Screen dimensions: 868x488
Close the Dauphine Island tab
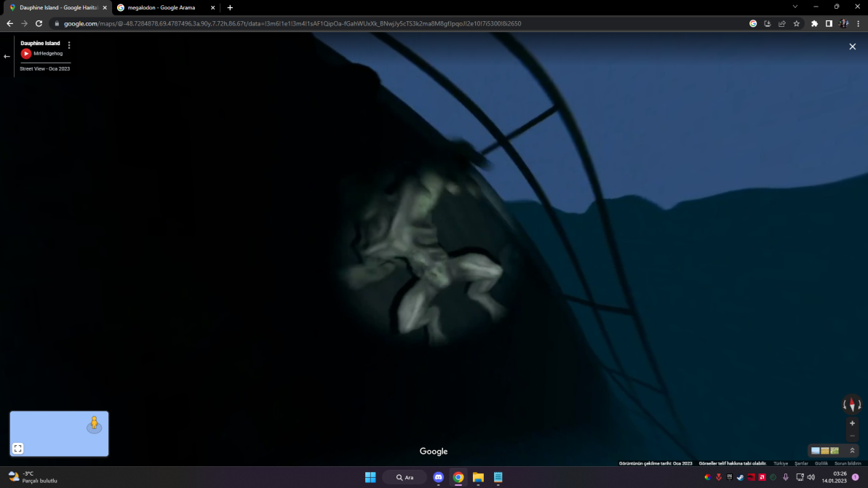105,8
